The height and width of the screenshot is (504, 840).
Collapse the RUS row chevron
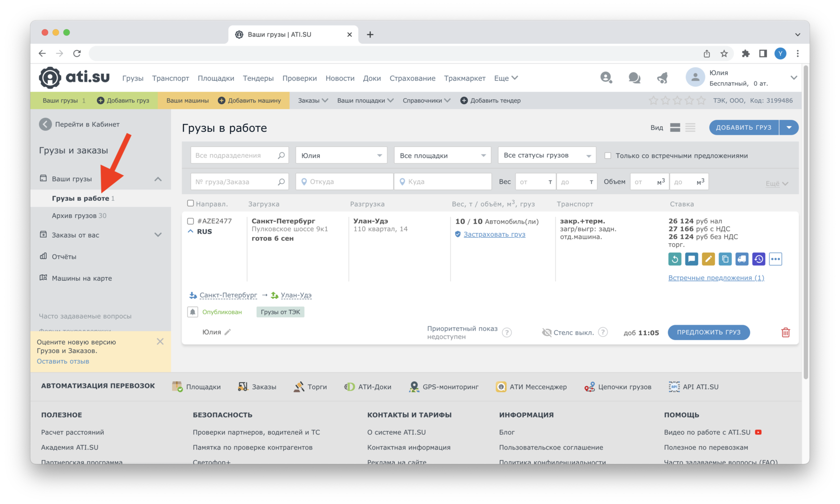190,231
